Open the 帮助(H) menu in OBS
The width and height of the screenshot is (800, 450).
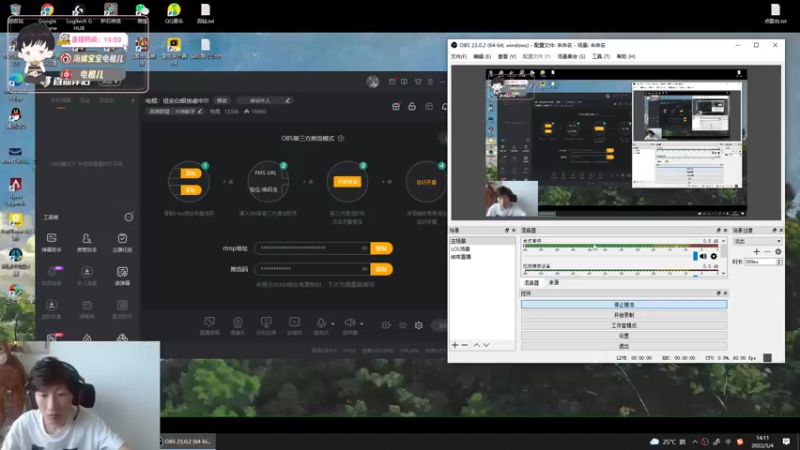pyautogui.click(x=626, y=57)
